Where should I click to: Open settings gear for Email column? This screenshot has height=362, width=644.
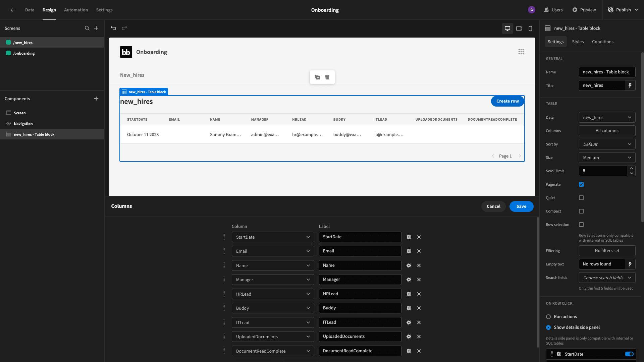(409, 251)
